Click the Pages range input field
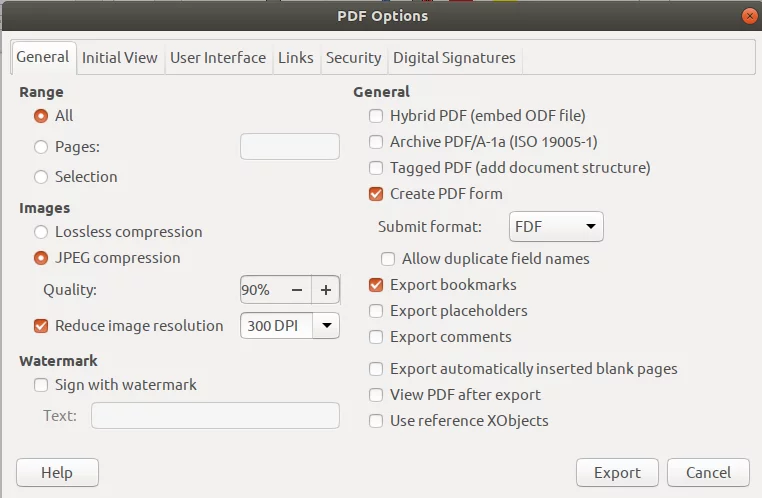Image resolution: width=762 pixels, height=498 pixels. pos(290,146)
